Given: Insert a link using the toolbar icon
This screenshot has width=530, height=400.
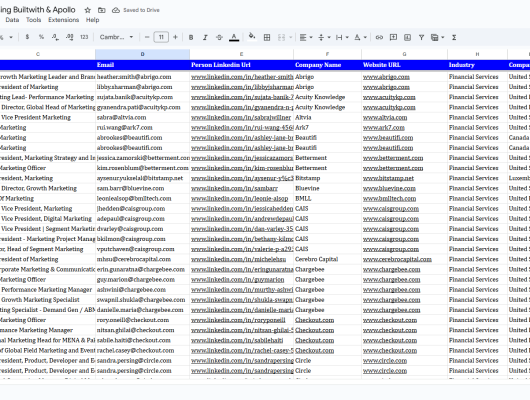Looking at the screenshot, I should [379, 37].
